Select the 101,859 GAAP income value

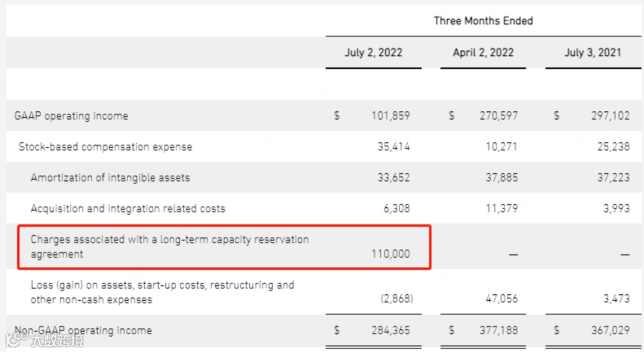coord(391,116)
